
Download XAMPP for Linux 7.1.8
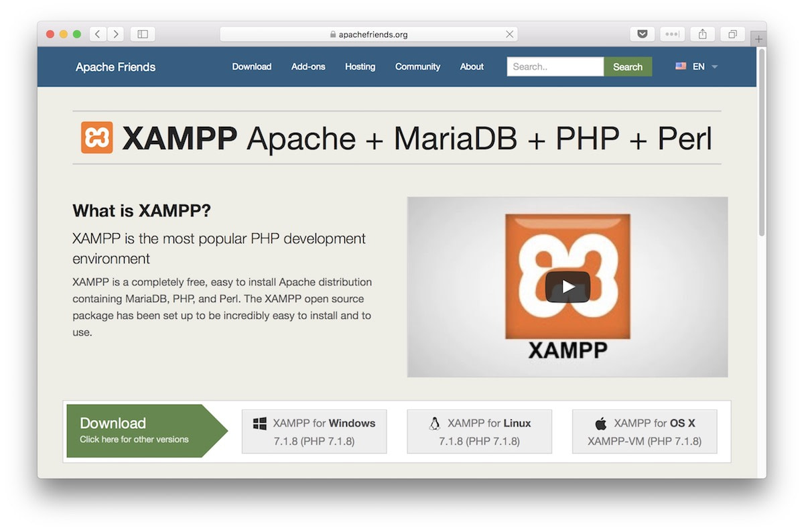(480, 431)
